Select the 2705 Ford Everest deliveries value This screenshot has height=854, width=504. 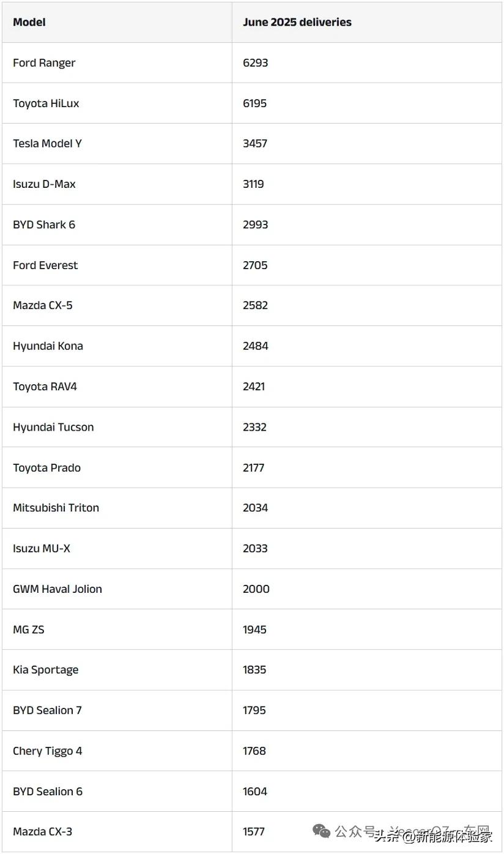click(255, 265)
